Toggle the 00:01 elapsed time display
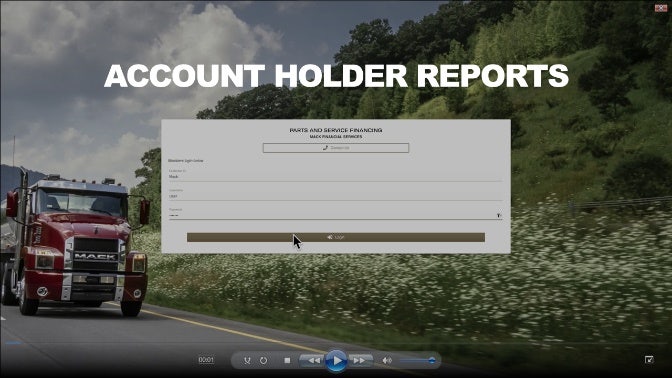Screen dimensions: 672x378 tap(206, 360)
